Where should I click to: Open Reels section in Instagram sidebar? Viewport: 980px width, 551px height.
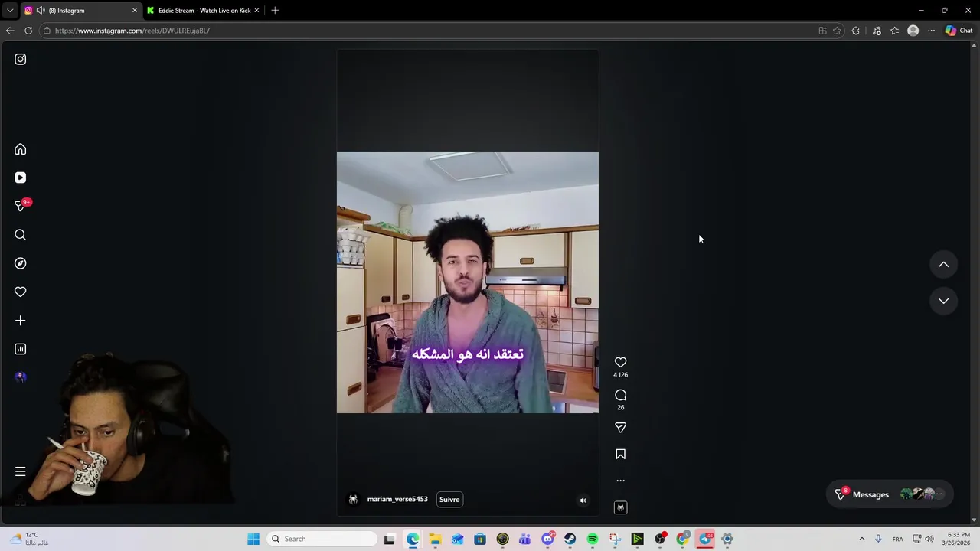(x=21, y=178)
